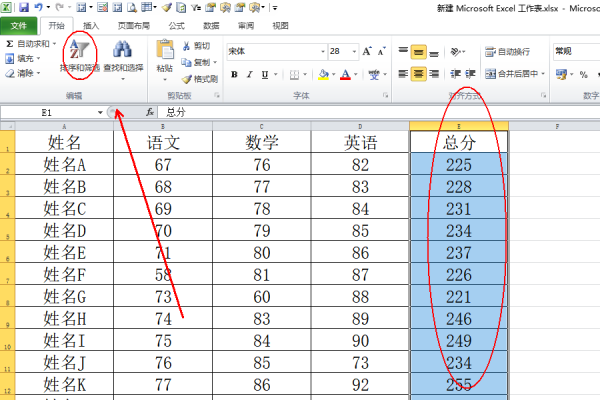Click the font color red A swatch
Image resolution: width=600 pixels, height=400 pixels.
tap(345, 74)
